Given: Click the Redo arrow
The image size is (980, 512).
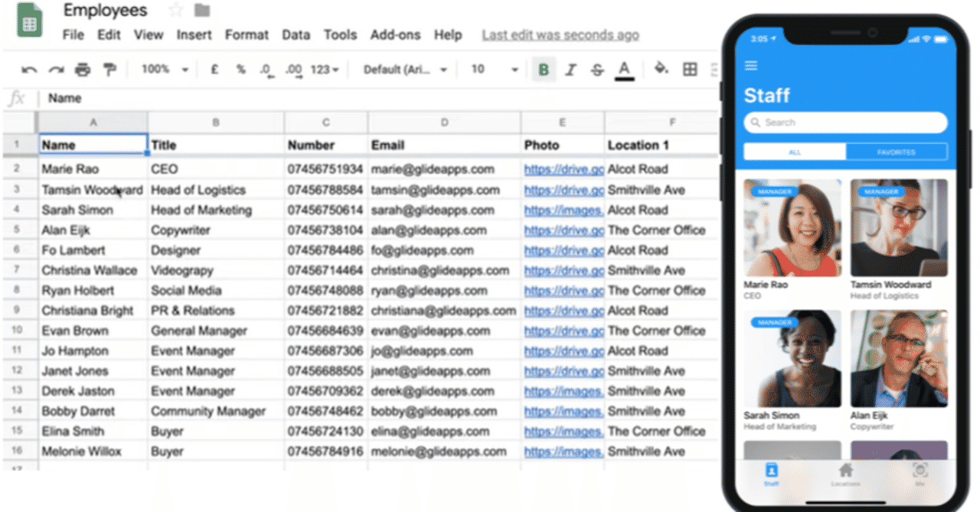Looking at the screenshot, I should 56,70.
